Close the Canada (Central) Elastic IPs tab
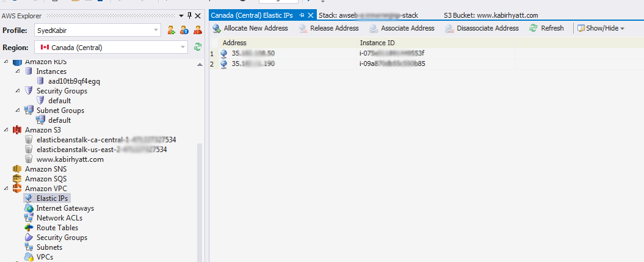The image size is (644, 262). (311, 15)
